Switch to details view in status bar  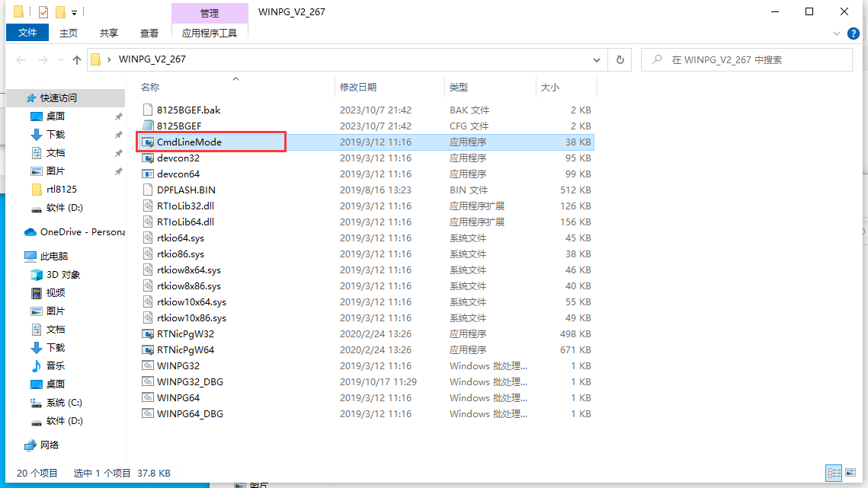(x=834, y=473)
